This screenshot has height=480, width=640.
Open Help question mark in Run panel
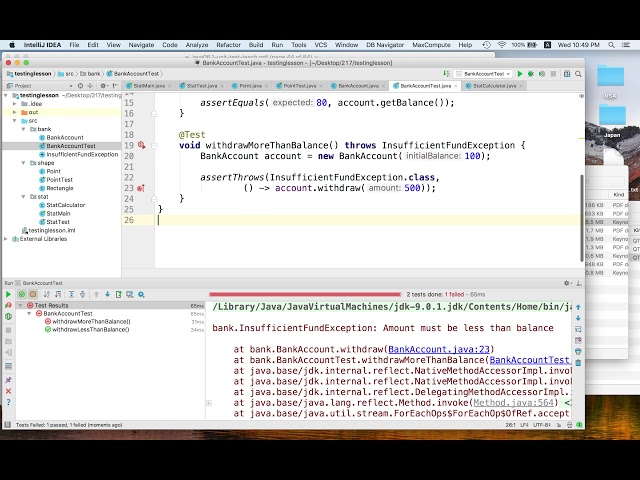[8, 402]
